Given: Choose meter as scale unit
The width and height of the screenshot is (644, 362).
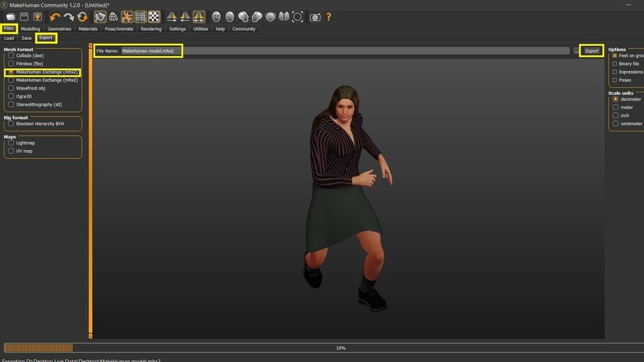Looking at the screenshot, I should click(616, 108).
